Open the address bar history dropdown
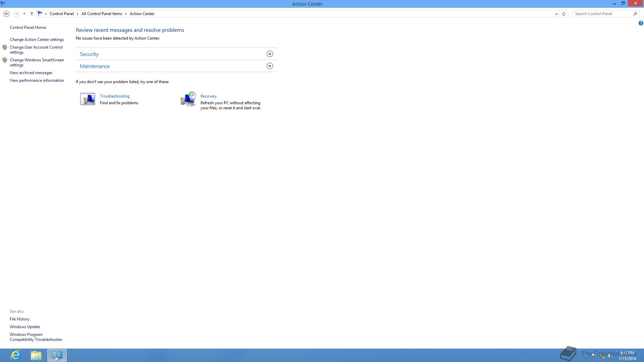 pyautogui.click(x=556, y=14)
